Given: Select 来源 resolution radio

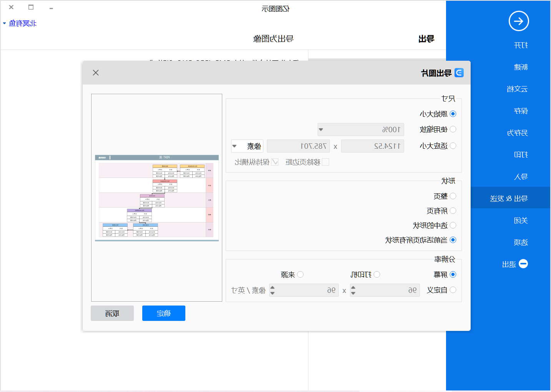Looking at the screenshot, I should 300,274.
